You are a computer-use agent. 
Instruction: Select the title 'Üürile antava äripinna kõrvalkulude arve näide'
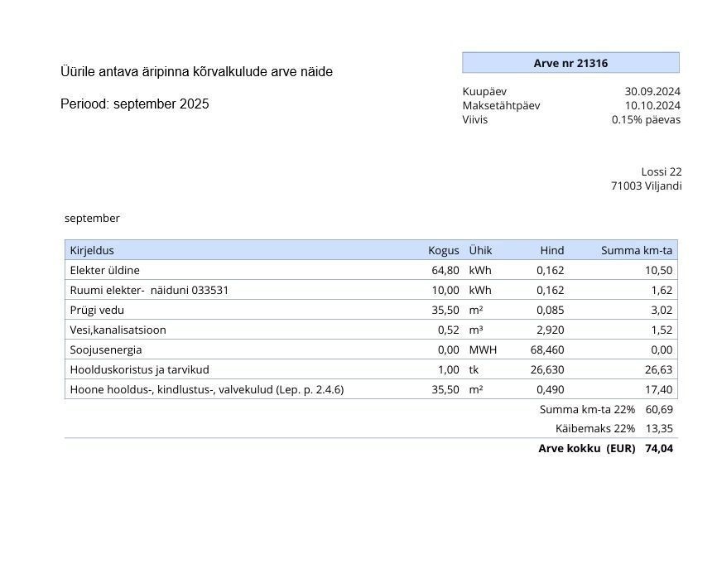[x=196, y=72]
